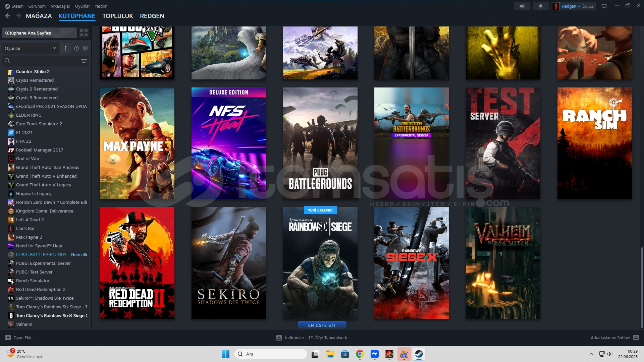Image resolution: width=644 pixels, height=362 pixels.
Task: Open the Red Dead Redemption II cover
Action: point(137,263)
